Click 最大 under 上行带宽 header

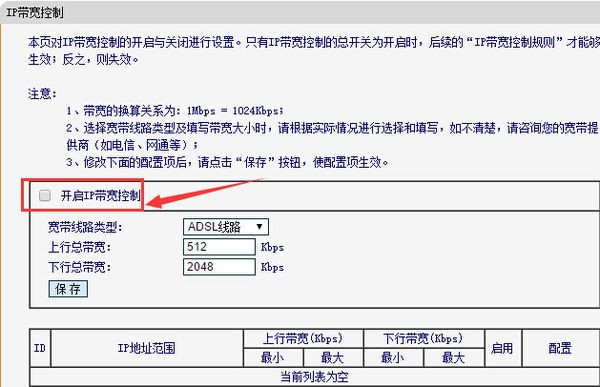point(333,358)
